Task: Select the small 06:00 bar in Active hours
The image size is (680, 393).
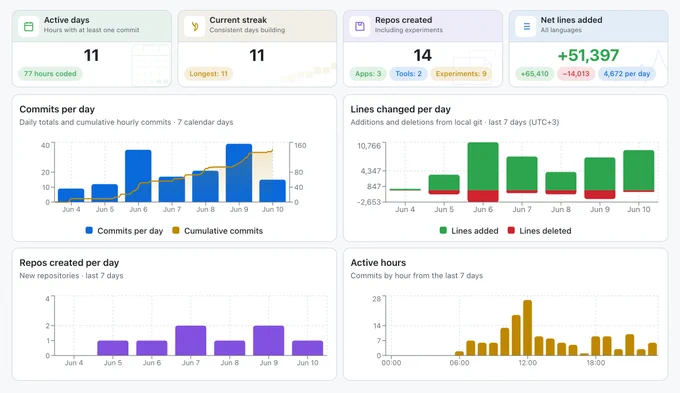Action: pyautogui.click(x=459, y=353)
